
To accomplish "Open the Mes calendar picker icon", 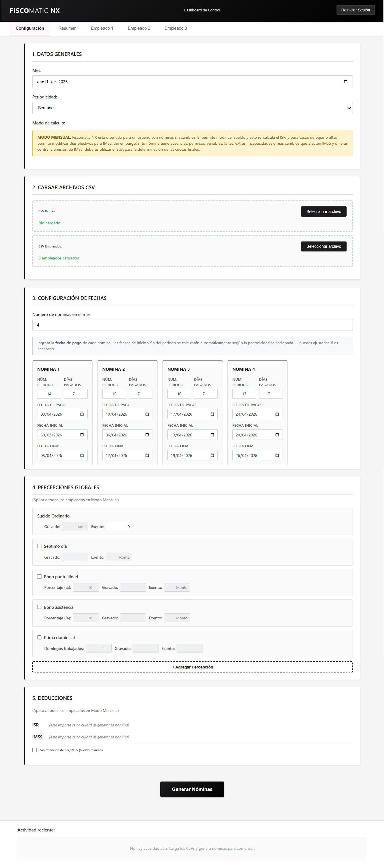I will pyautogui.click(x=345, y=82).
